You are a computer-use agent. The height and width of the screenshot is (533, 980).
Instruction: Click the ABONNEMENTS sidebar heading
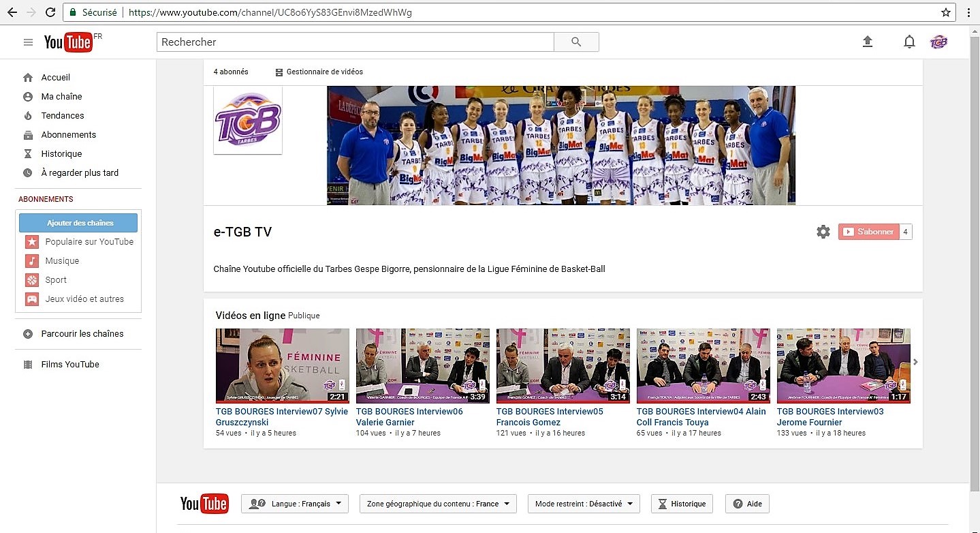46,199
